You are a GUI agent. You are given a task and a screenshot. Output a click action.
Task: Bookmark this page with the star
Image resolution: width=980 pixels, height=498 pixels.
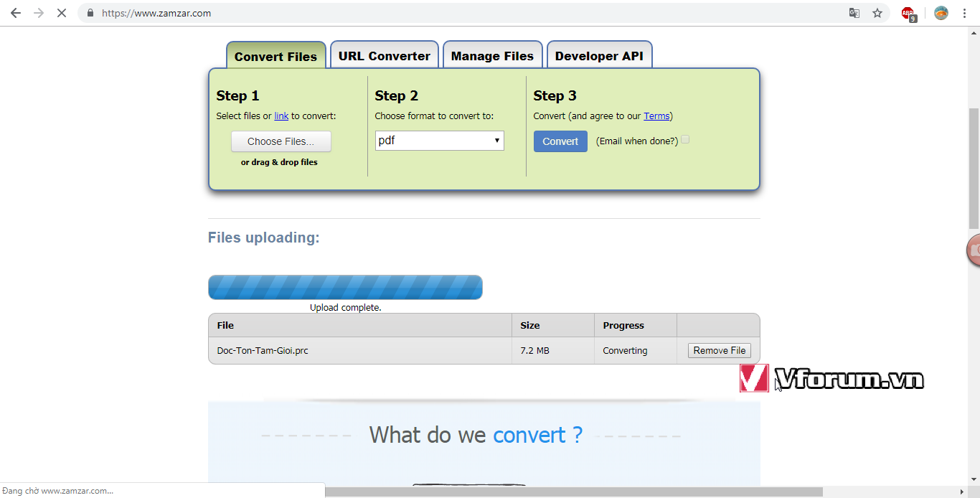tap(877, 13)
